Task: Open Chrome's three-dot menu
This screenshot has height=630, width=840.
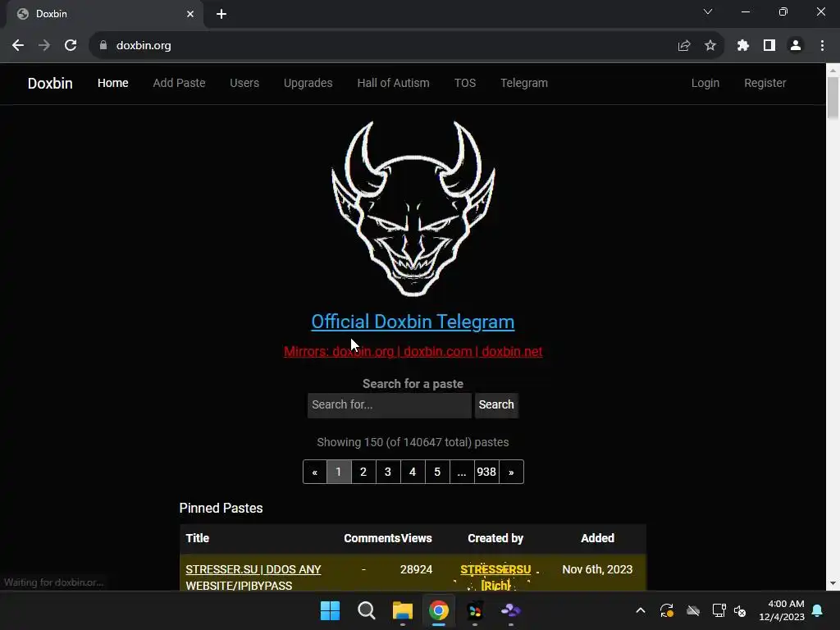Action: pyautogui.click(x=822, y=46)
